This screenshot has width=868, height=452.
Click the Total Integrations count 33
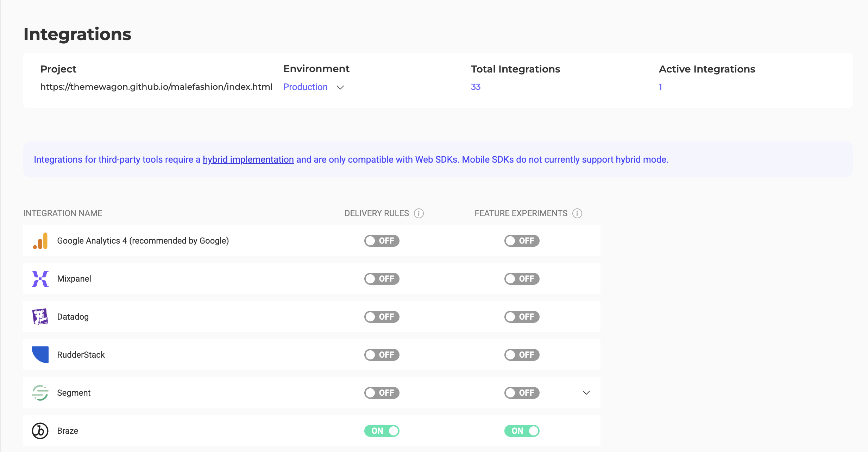[476, 87]
